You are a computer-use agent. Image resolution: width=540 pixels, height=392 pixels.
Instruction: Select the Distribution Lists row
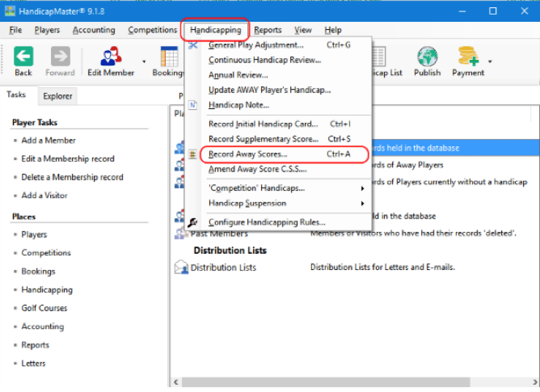coord(355,268)
